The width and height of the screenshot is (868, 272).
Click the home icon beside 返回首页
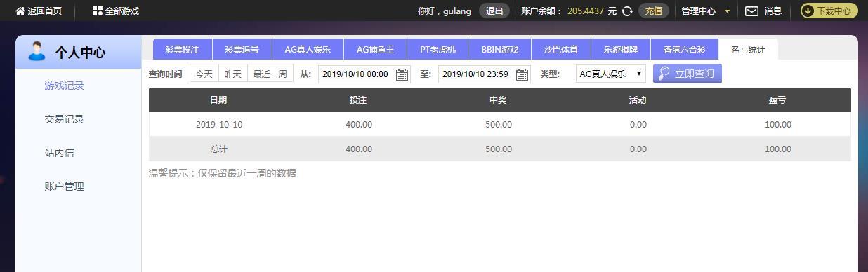(20, 11)
